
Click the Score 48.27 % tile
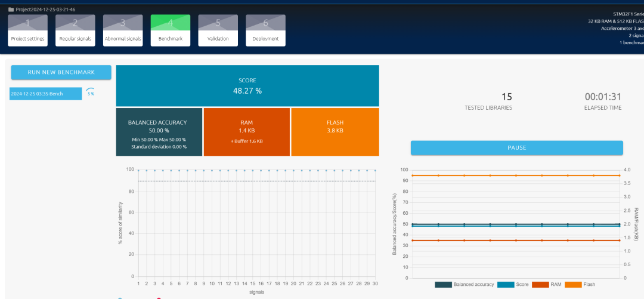(247, 86)
